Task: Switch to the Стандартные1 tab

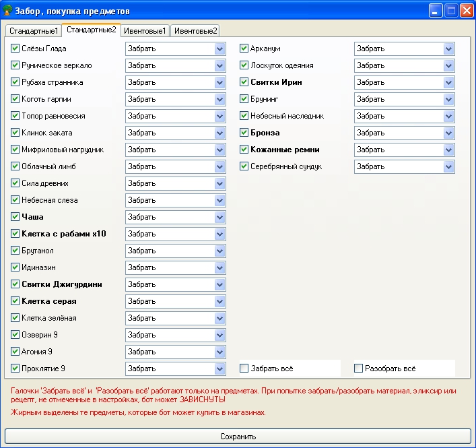Action: click(x=34, y=31)
